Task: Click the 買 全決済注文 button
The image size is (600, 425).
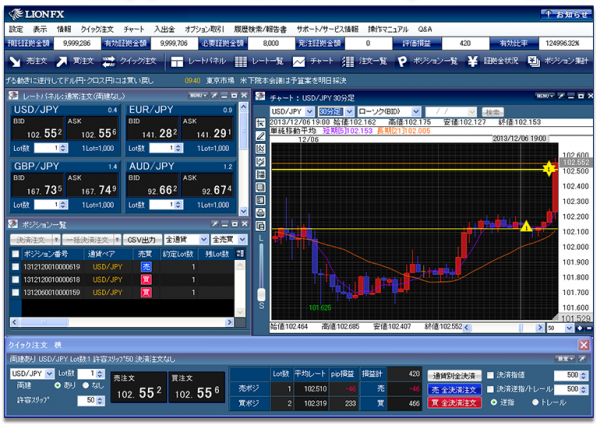Action: [x=454, y=402]
